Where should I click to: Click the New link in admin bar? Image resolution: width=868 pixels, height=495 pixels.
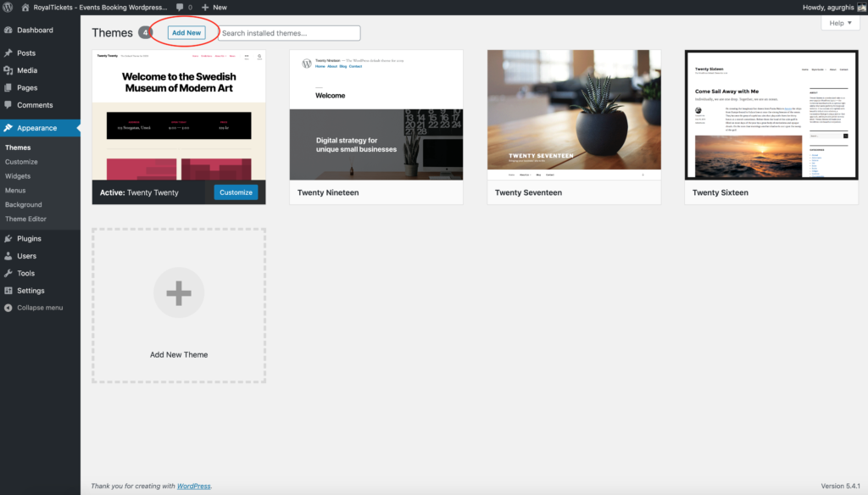tap(220, 7)
